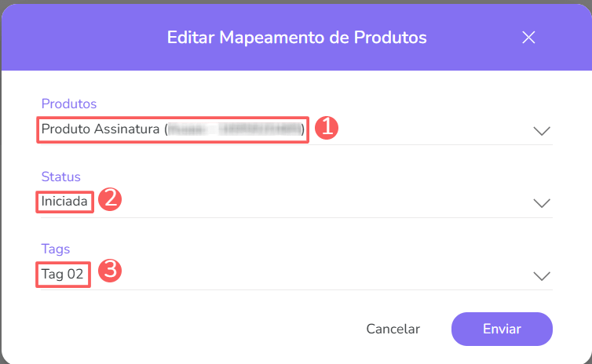This screenshot has width=592, height=364.
Task: Select the Produto Assinatura field value
Action: point(102,129)
